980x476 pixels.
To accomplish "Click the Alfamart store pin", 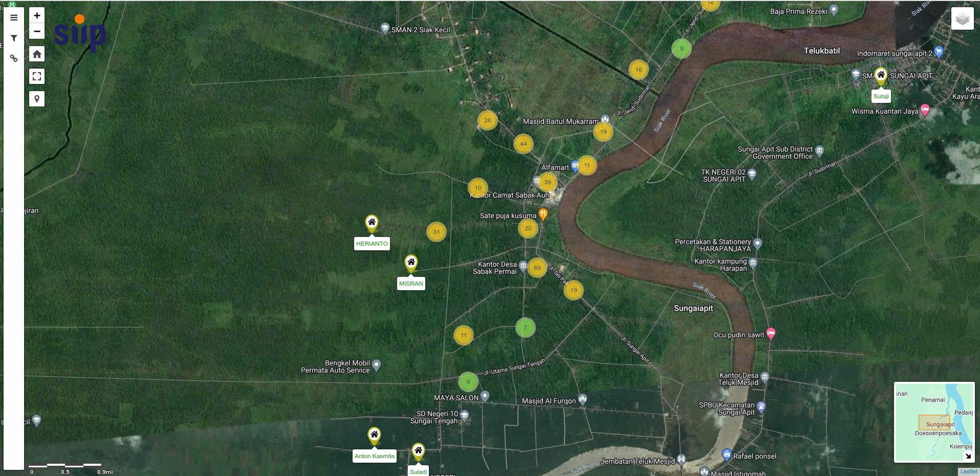I will [575, 166].
